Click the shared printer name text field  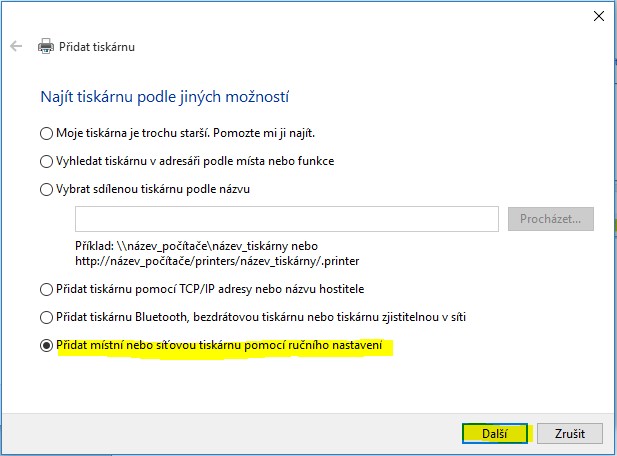286,219
